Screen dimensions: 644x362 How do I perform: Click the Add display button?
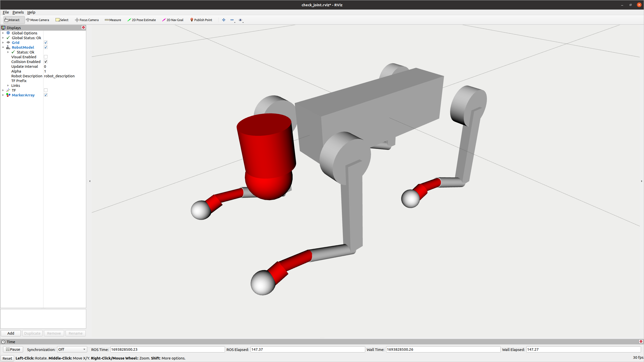coord(11,333)
